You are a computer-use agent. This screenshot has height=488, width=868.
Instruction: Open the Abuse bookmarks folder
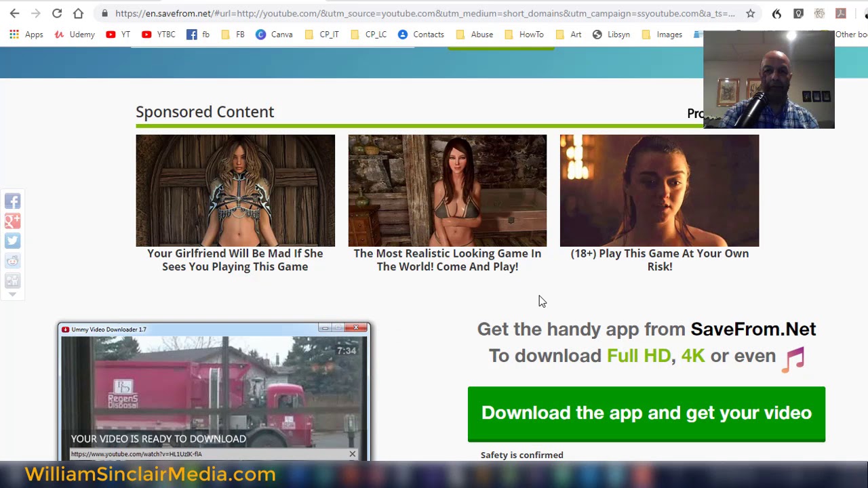pyautogui.click(x=474, y=35)
